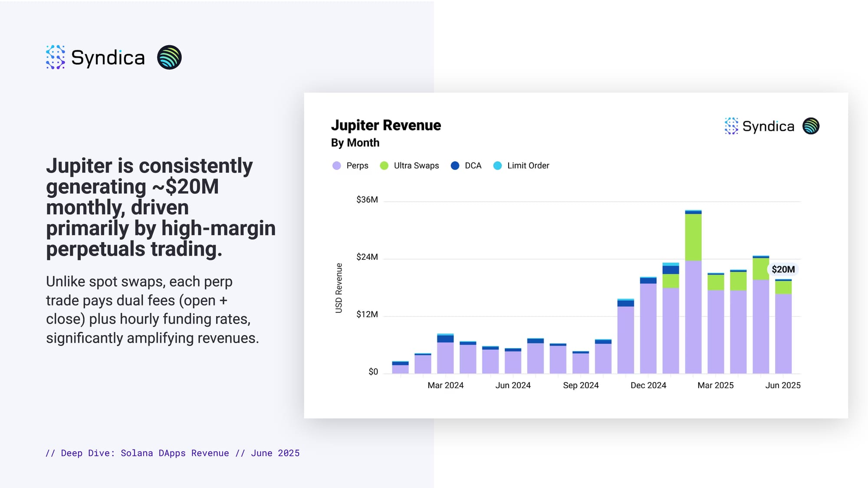The image size is (868, 488).
Task: Click the Syndica logo inside chart card
Action: [x=759, y=126]
